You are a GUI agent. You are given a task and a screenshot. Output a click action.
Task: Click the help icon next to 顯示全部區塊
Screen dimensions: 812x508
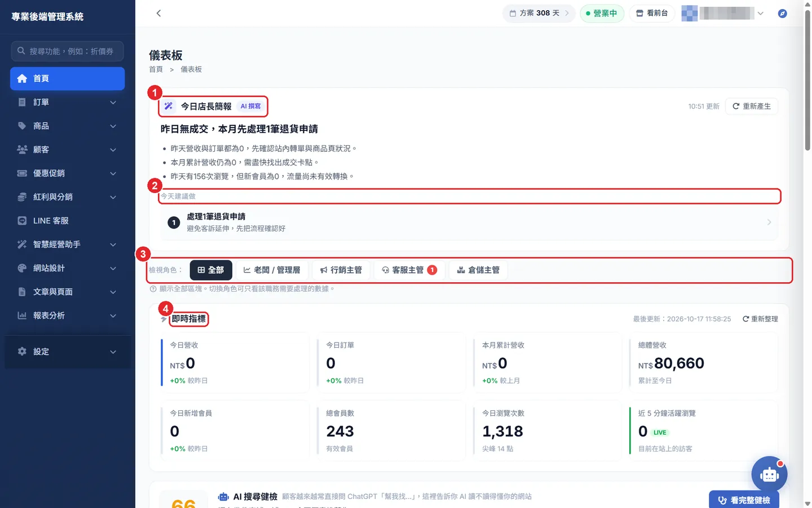pos(153,289)
